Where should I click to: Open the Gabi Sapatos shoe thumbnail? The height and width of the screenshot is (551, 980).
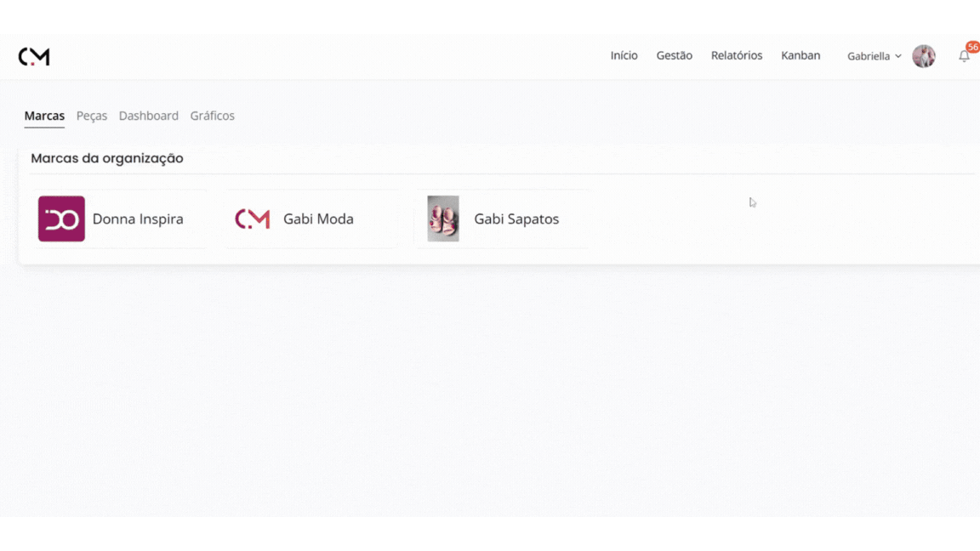coord(443,219)
